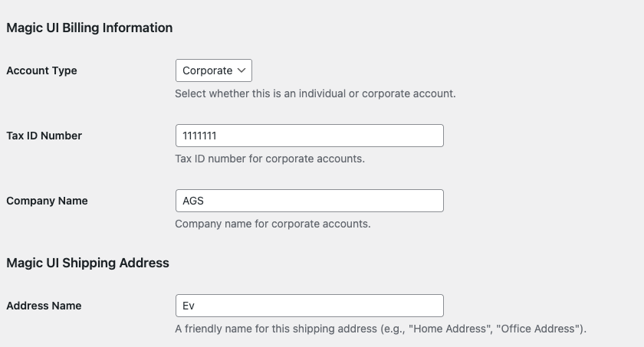The height and width of the screenshot is (347, 644).
Task: Click the Ev text in Address Name field
Action: 189,306
